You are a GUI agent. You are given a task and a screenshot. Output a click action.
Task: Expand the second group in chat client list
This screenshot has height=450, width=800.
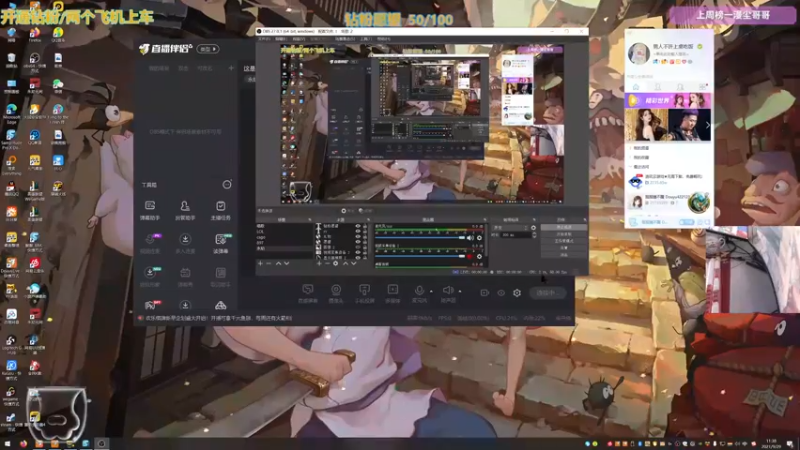[641, 157]
